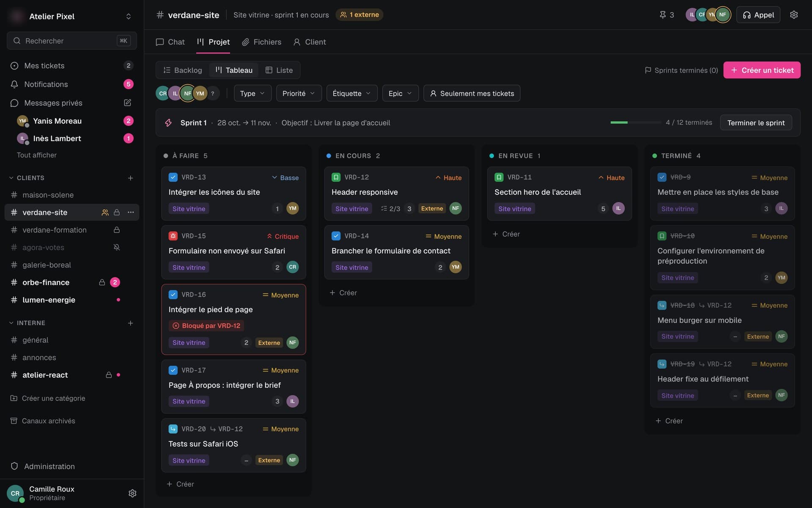Click story icon on VRD-12 card

point(336,177)
